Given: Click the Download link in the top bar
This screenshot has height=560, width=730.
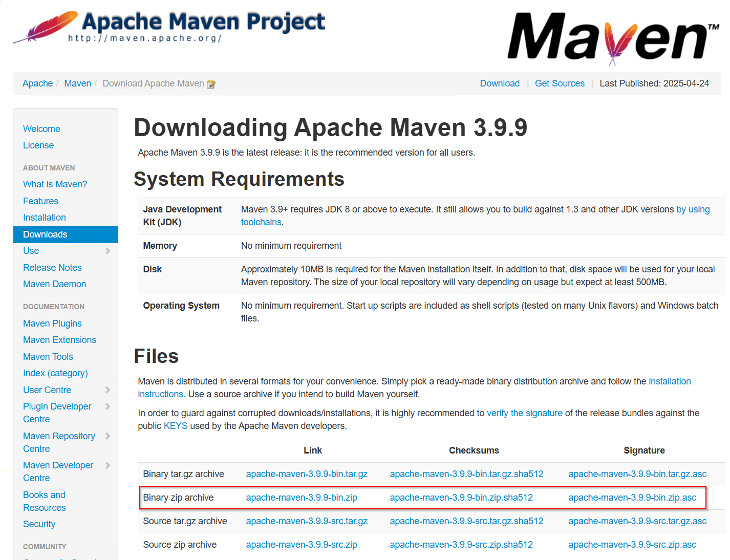Looking at the screenshot, I should tap(500, 83).
